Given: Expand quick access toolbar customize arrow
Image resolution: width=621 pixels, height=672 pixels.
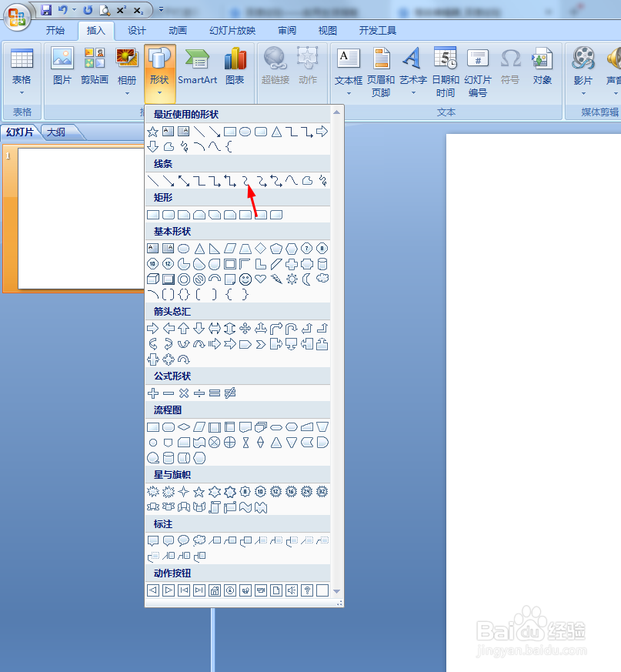Looking at the screenshot, I should coord(161,9).
